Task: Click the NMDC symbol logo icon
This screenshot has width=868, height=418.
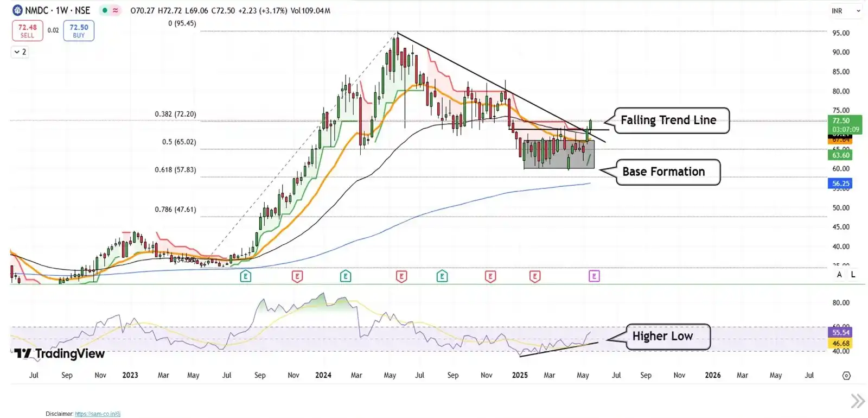Action: [x=17, y=10]
